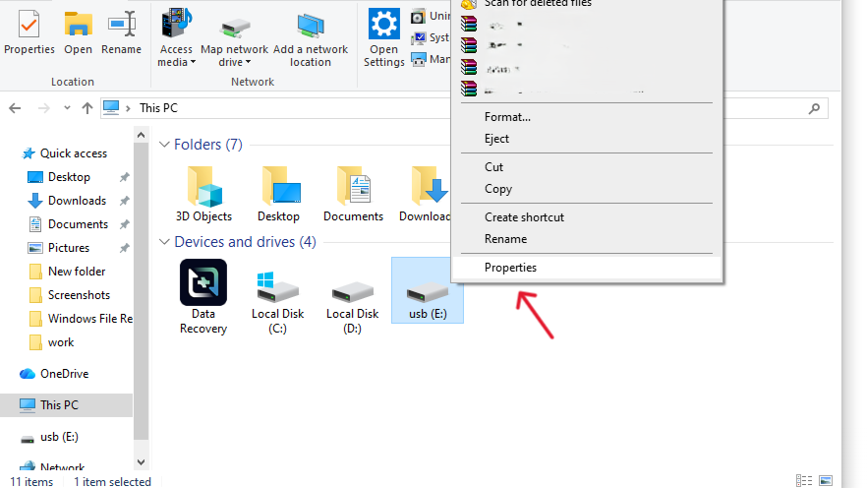Viewport: 868px width, 488px height.
Task: Click This PC in address bar
Action: point(158,108)
